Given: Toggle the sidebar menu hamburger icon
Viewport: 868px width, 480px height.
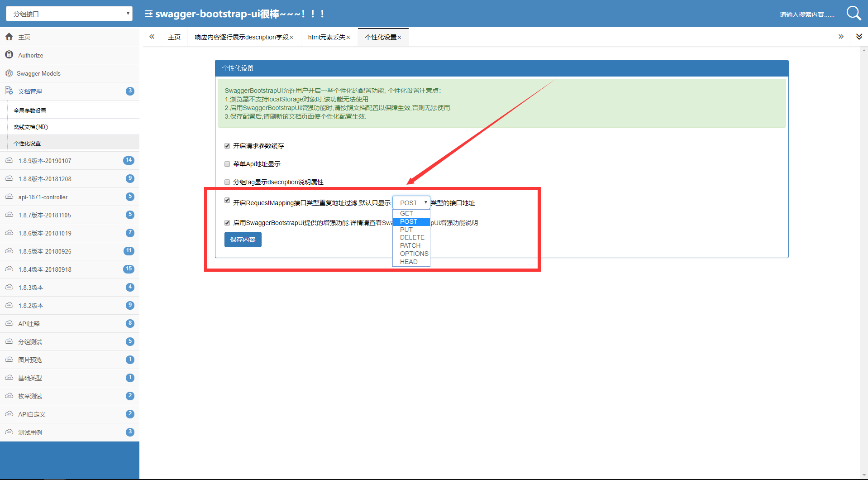Looking at the screenshot, I should [148, 14].
